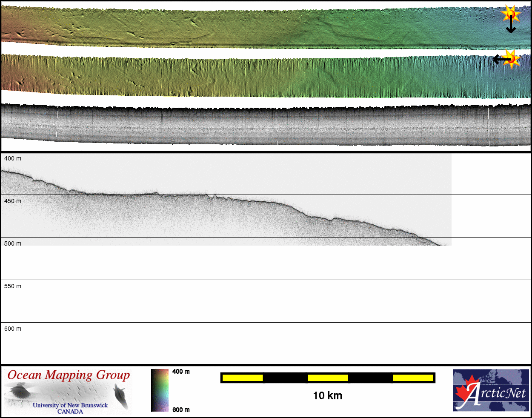This screenshot has height=418, width=532.
Task: Select the 550 m depth axis label
Action: [13, 286]
